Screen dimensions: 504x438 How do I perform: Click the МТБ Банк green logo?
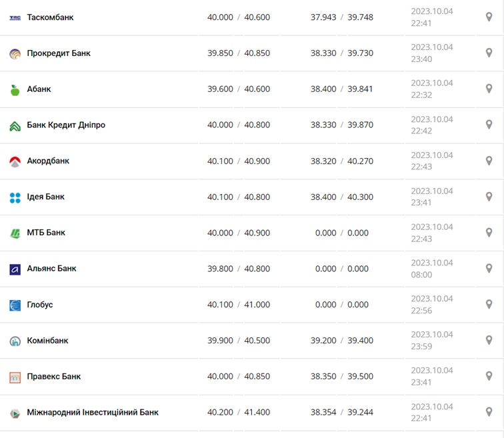[15, 233]
